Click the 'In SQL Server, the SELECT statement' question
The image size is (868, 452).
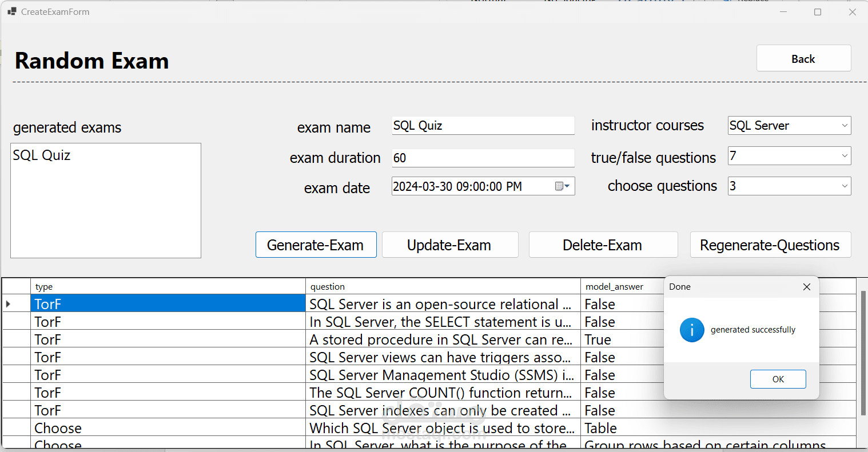[x=443, y=322]
